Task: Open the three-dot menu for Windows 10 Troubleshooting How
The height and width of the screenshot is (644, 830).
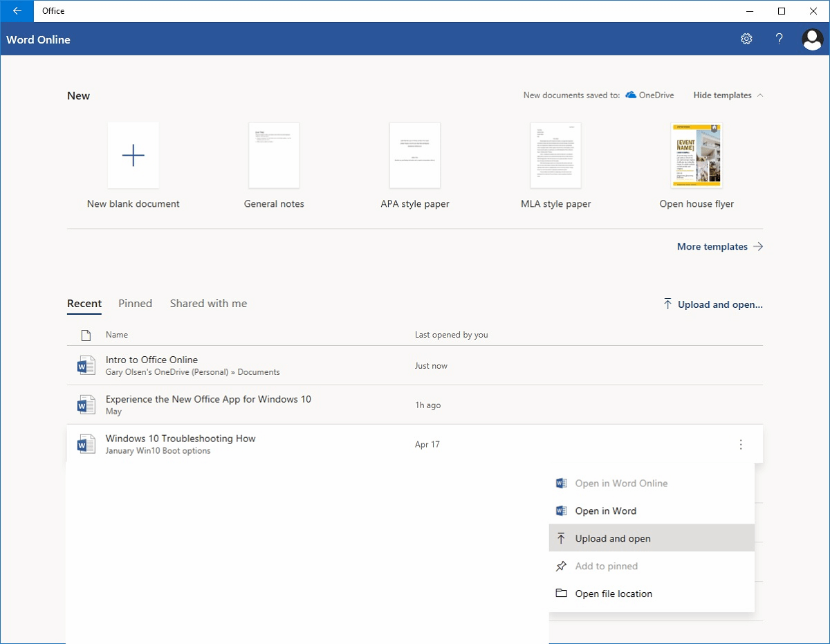Action: [x=741, y=444]
